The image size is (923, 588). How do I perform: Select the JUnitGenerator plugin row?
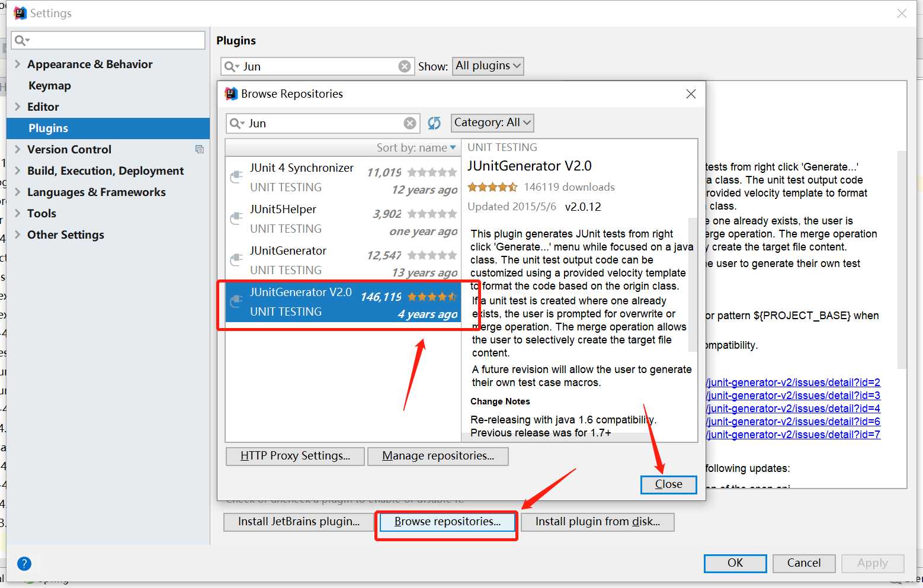pos(343,261)
